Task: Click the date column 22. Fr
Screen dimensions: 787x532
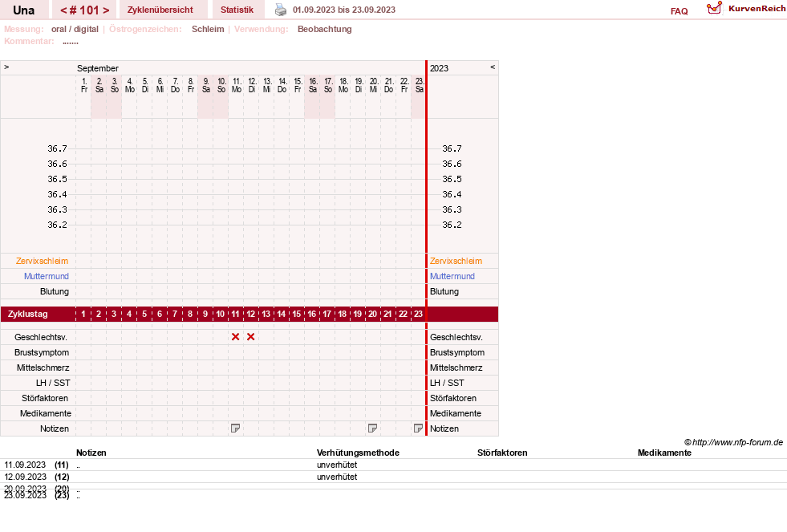Action: (x=404, y=85)
